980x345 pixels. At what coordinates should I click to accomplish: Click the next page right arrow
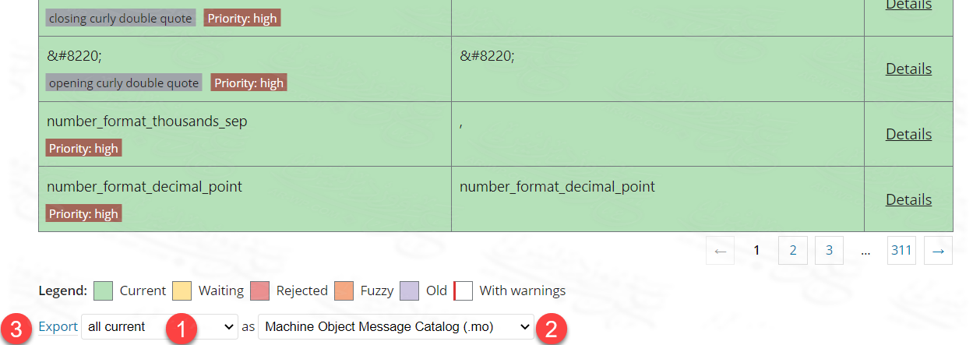[x=938, y=251]
